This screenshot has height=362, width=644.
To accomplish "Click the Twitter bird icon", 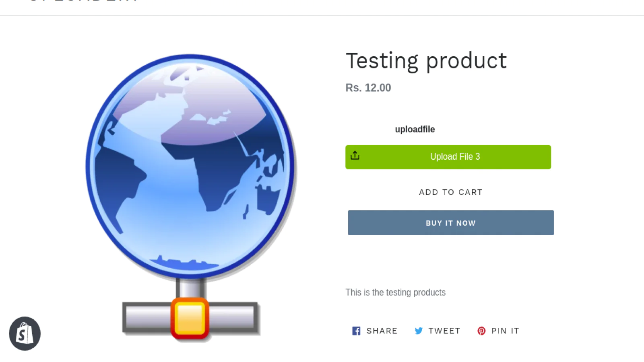I will click(419, 331).
